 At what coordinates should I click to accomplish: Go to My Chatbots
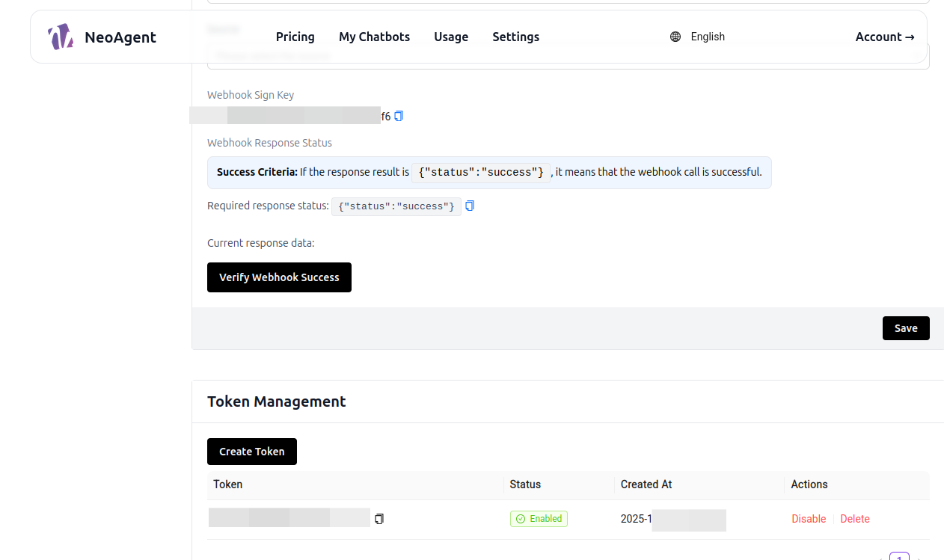pyautogui.click(x=374, y=37)
